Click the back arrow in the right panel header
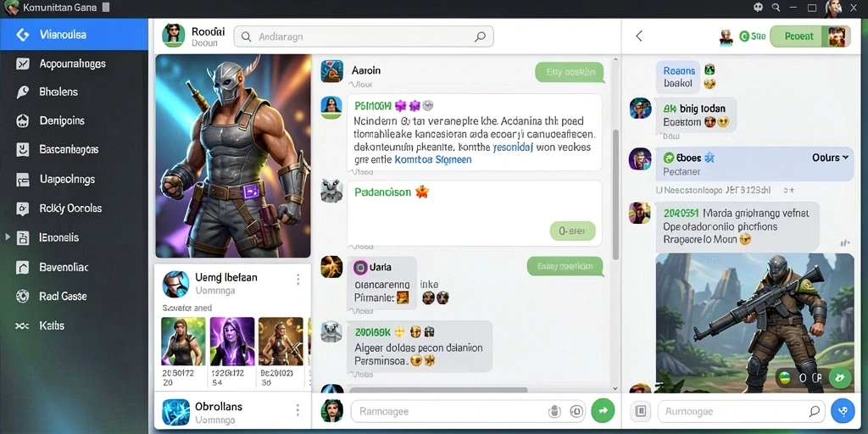 (x=639, y=36)
